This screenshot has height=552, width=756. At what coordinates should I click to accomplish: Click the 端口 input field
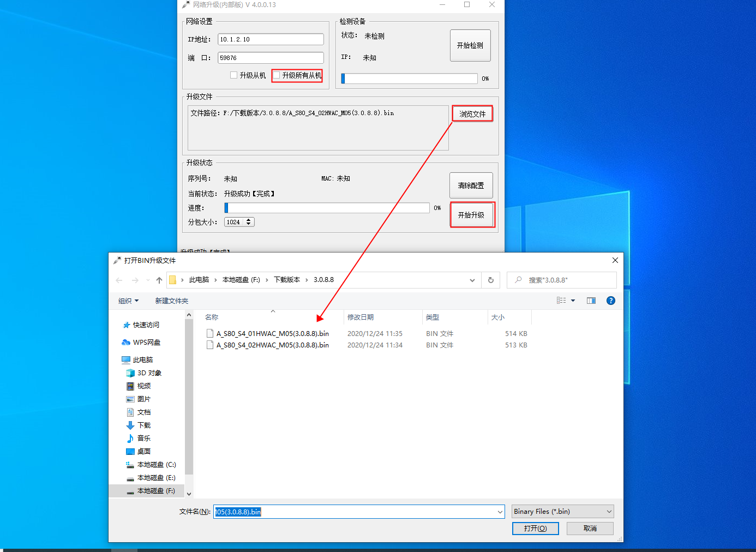tap(271, 58)
